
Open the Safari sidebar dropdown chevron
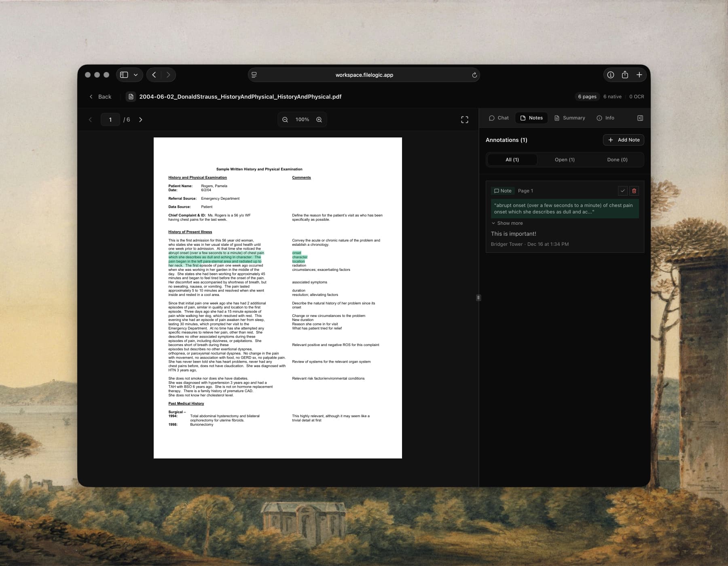coord(135,75)
